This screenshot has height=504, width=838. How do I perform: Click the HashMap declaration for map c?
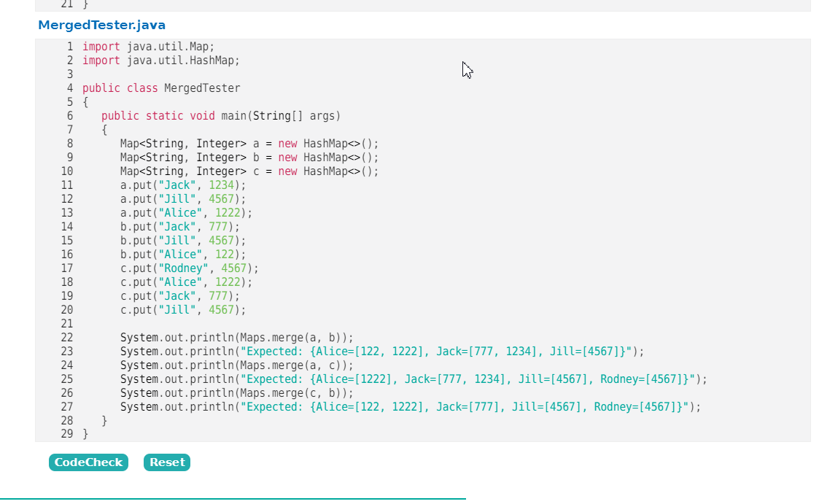pyautogui.click(x=248, y=171)
